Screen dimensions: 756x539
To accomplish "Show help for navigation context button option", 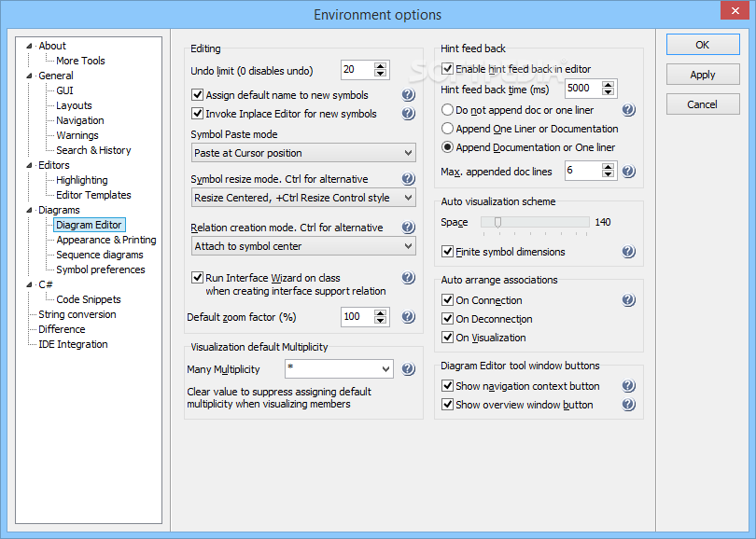I will [x=628, y=386].
